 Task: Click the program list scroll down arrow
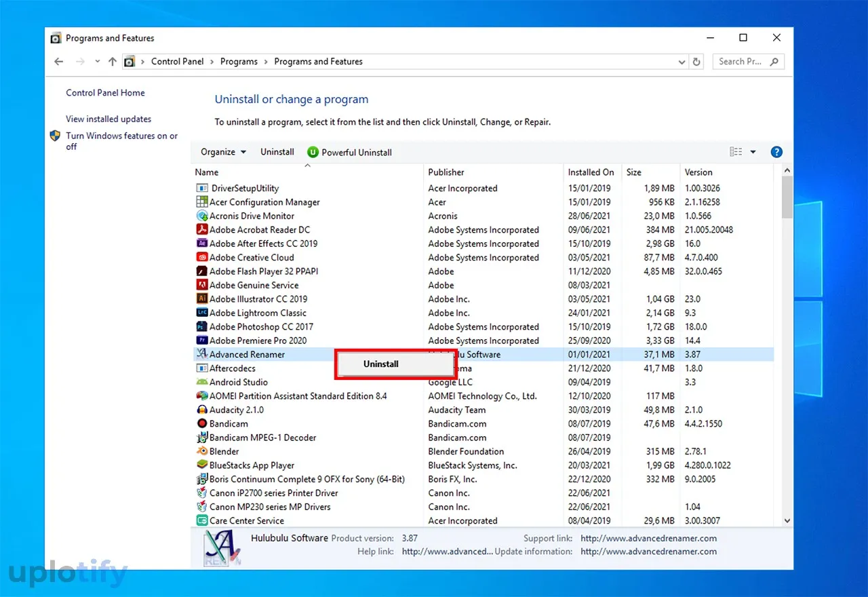pos(787,520)
